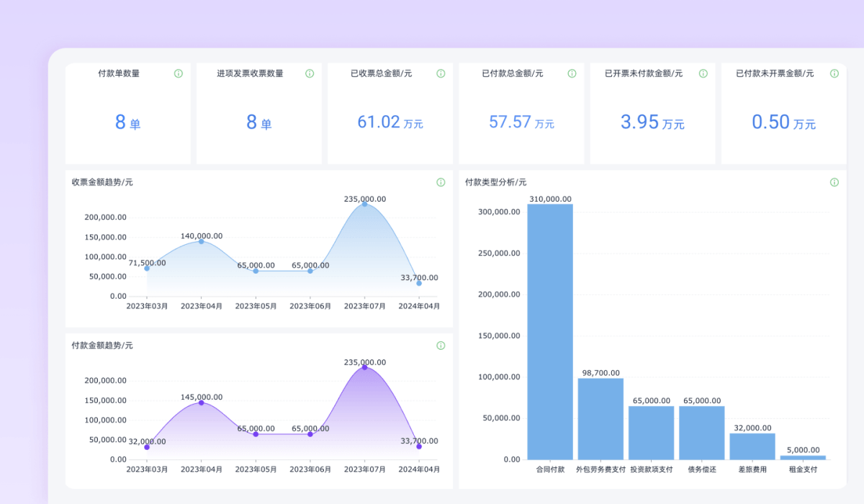This screenshot has width=864, height=504.
Task: Click the 310,000.00 bar label
Action: pyautogui.click(x=550, y=199)
